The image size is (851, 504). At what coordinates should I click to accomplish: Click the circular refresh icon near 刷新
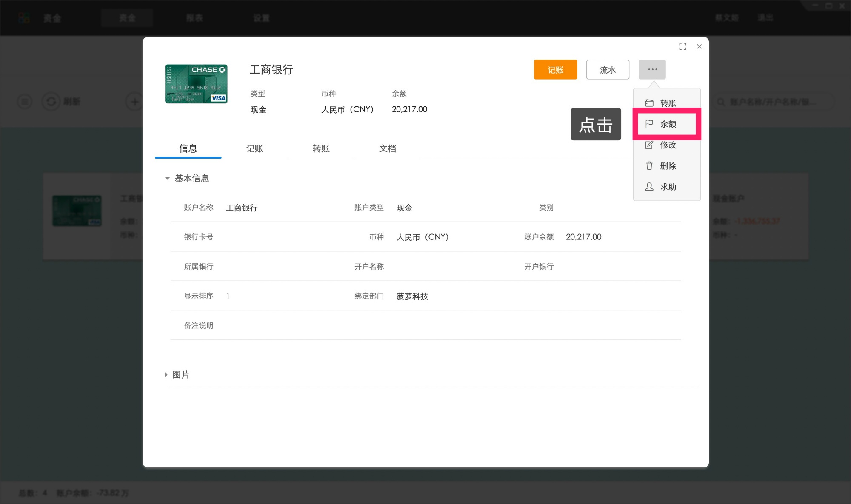(51, 102)
